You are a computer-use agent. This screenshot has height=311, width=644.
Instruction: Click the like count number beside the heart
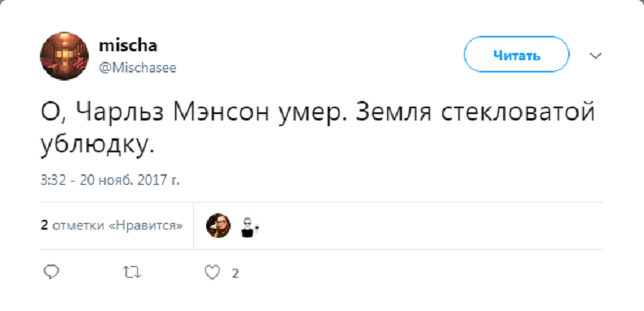235,274
